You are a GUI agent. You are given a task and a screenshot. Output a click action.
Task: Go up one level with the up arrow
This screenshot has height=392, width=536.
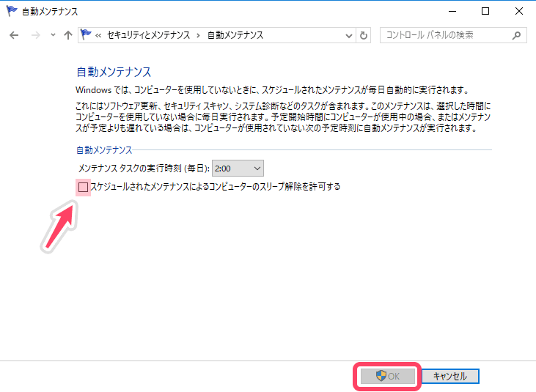68,35
